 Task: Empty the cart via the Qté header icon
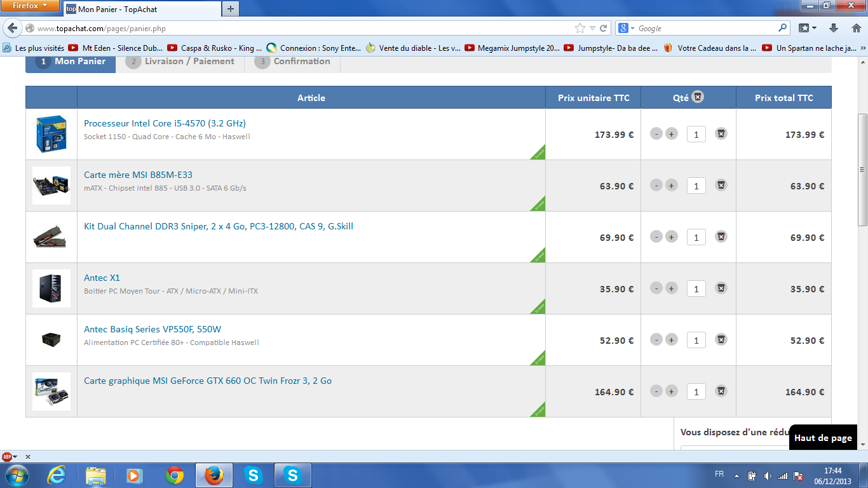pyautogui.click(x=698, y=97)
